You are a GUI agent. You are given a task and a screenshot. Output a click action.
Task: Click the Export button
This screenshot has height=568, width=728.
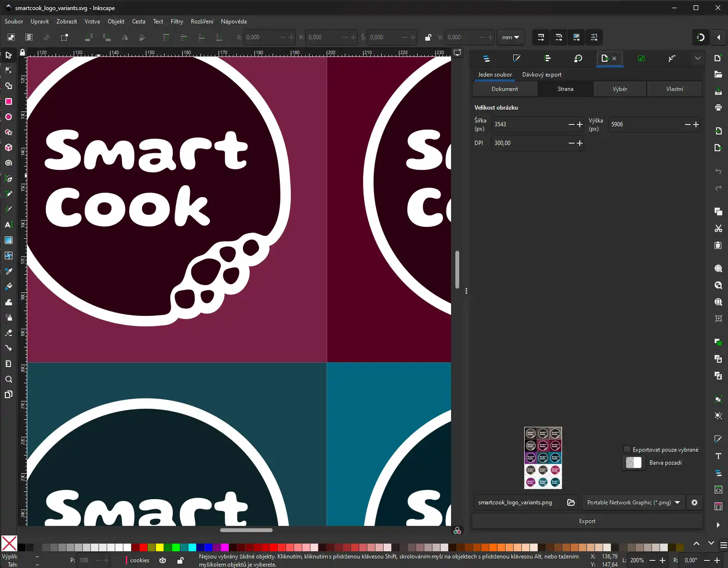point(587,521)
